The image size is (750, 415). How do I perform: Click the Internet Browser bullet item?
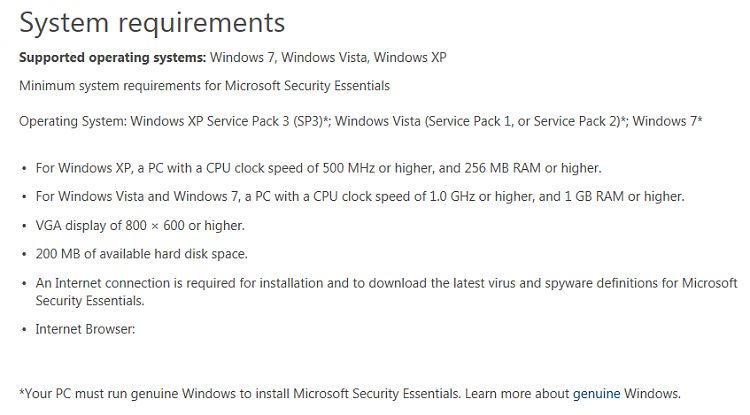pos(85,329)
